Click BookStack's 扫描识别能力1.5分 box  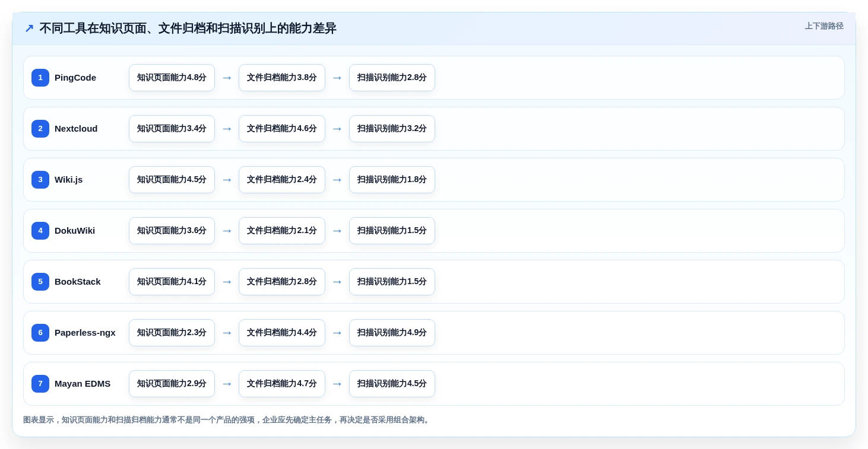(392, 282)
